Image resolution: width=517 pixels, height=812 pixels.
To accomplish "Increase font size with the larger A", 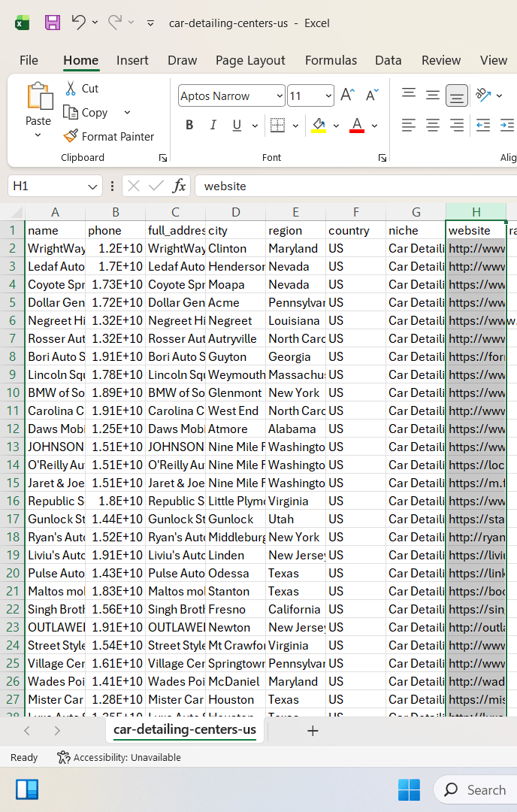I will click(347, 95).
